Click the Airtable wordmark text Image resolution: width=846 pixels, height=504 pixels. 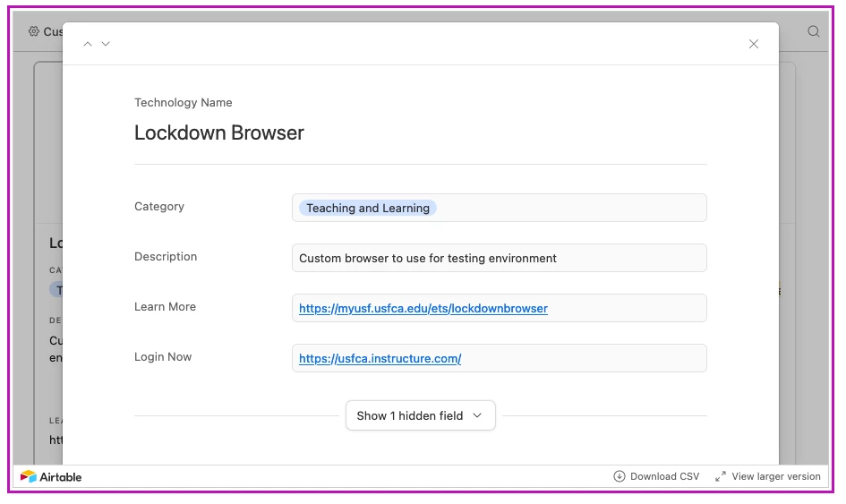click(x=61, y=477)
